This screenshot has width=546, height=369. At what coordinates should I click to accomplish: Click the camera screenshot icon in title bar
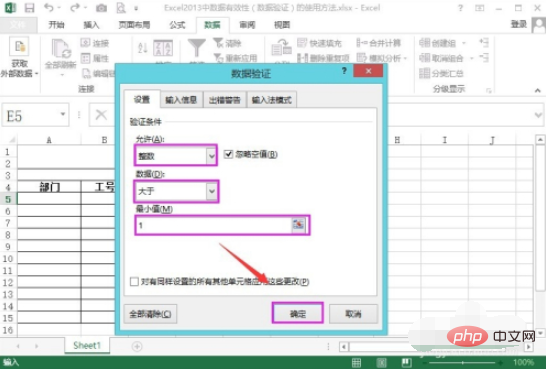pyautogui.click(x=101, y=8)
